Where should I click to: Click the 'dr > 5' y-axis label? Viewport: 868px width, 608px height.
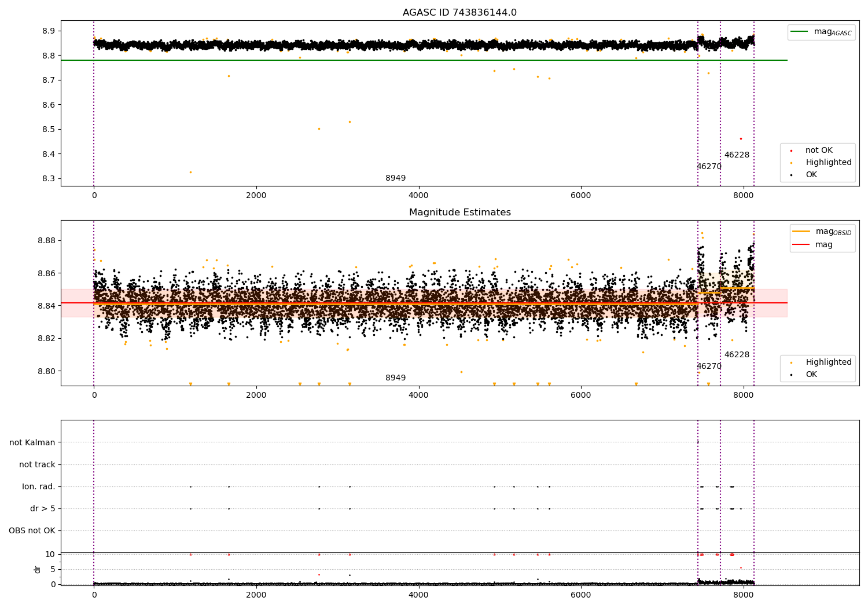(43, 508)
